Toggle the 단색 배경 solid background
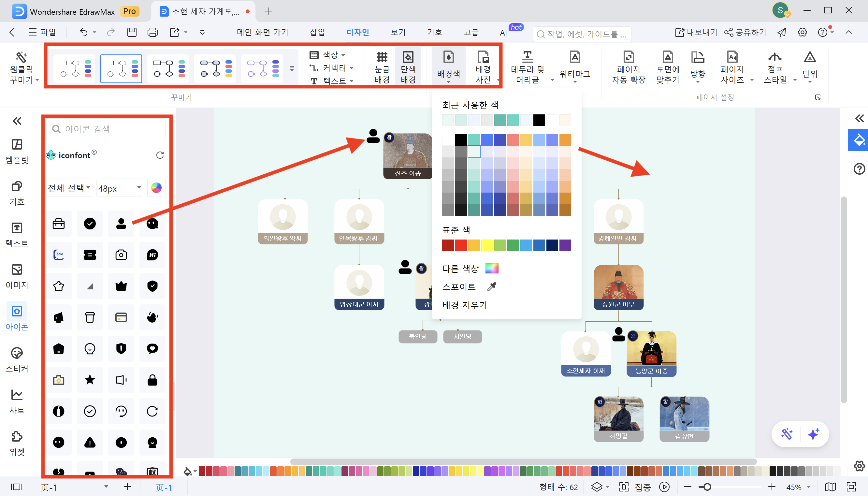 point(408,66)
